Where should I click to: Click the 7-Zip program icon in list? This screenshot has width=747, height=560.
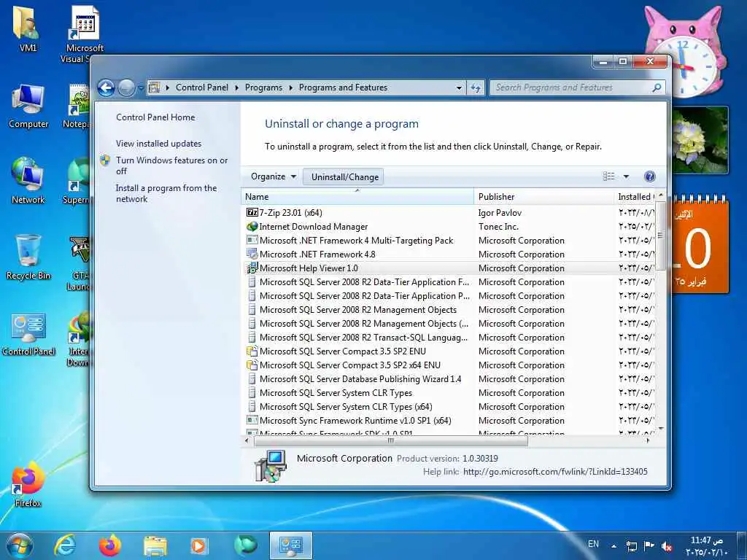tap(252, 212)
